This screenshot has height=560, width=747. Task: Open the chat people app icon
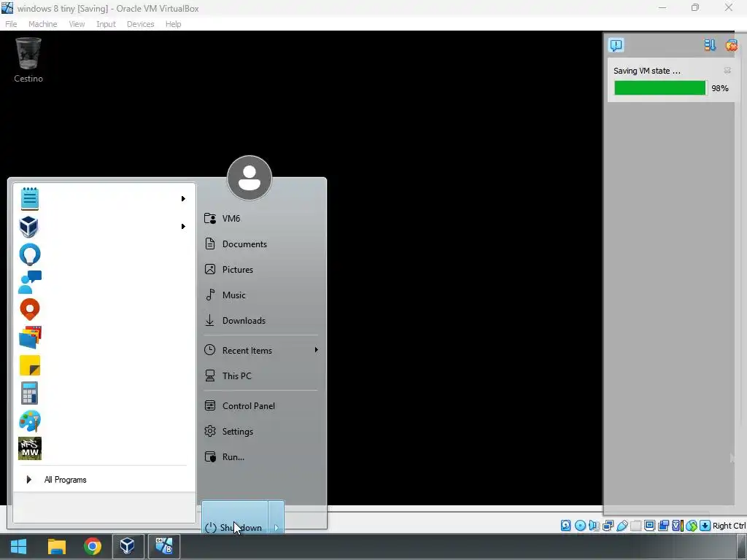pyautogui.click(x=30, y=282)
